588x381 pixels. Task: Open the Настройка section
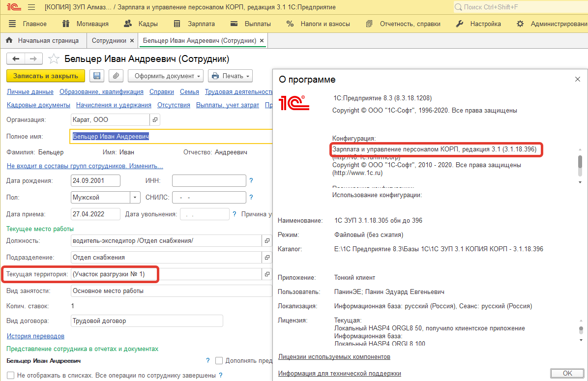click(478, 24)
